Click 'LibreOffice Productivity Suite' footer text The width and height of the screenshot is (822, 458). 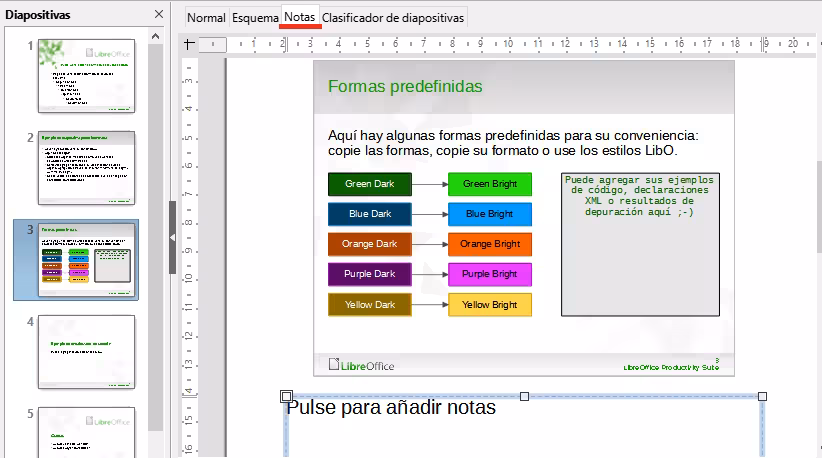click(671, 367)
